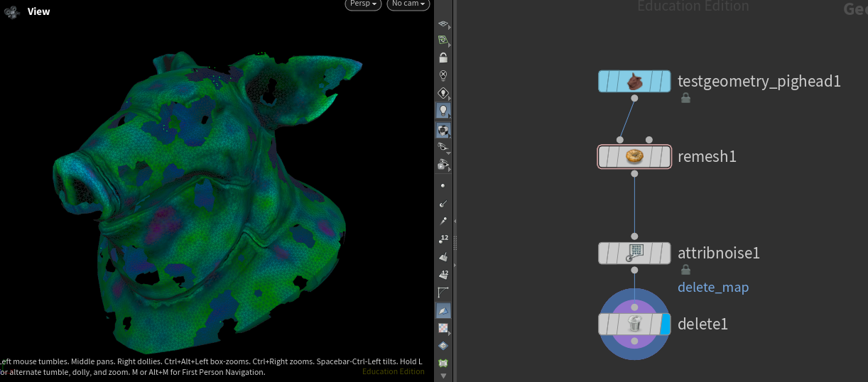Click the lock icon in viewport display toolbar

(x=443, y=58)
